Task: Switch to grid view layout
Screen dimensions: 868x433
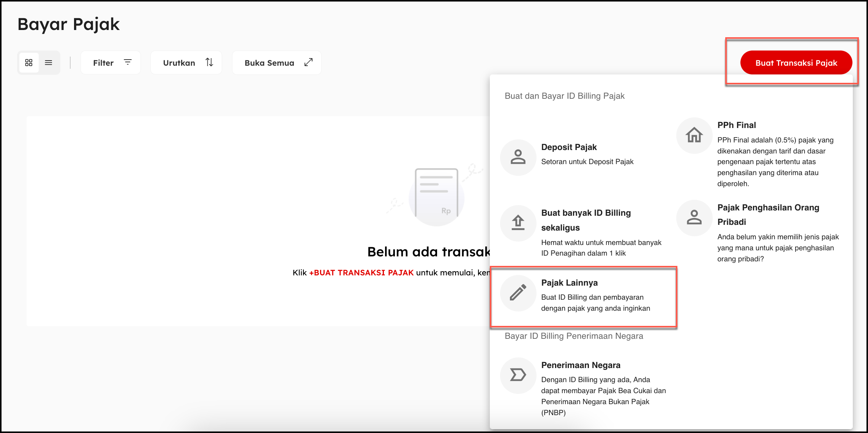Action: pyautogui.click(x=29, y=63)
